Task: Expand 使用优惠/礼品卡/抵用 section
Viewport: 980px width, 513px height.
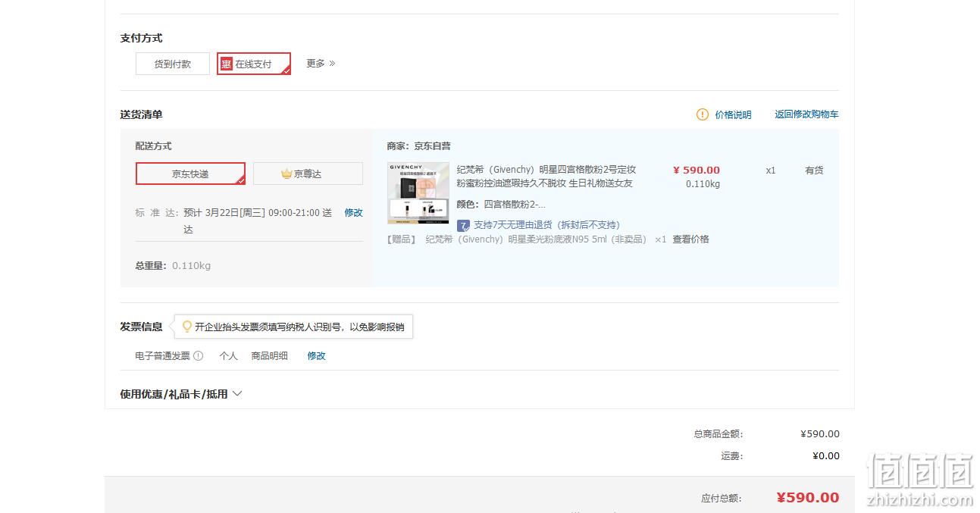Action: (181, 394)
